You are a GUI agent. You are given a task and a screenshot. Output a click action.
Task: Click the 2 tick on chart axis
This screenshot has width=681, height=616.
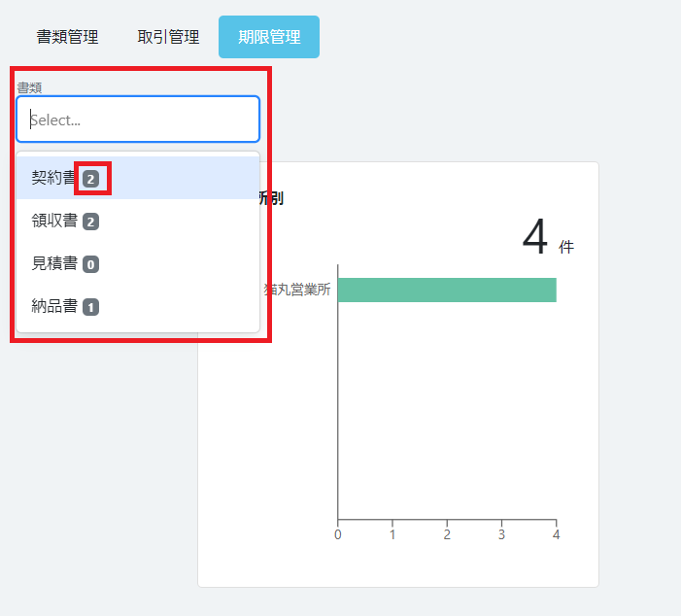tap(447, 534)
